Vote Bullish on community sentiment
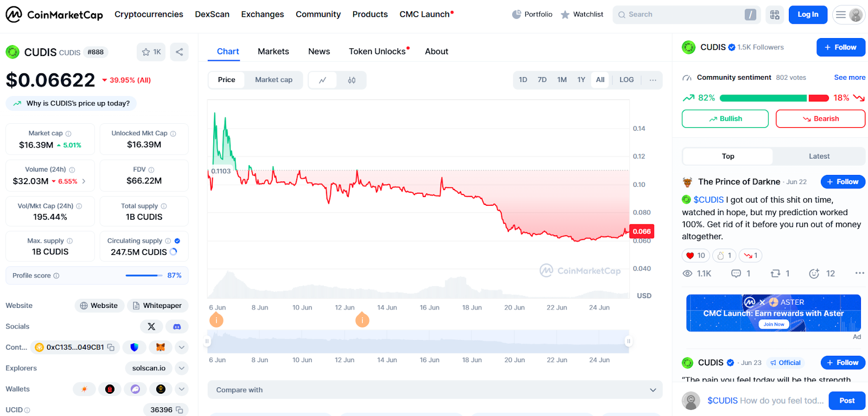Screen dimensions: 868x416 (x=725, y=119)
